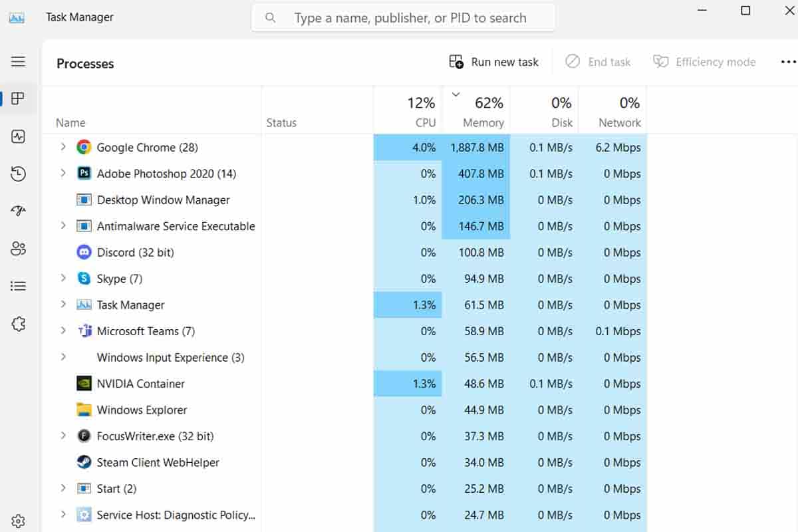Click Teams network value 0.1 Mbps
This screenshot has width=798, height=532.
click(618, 331)
